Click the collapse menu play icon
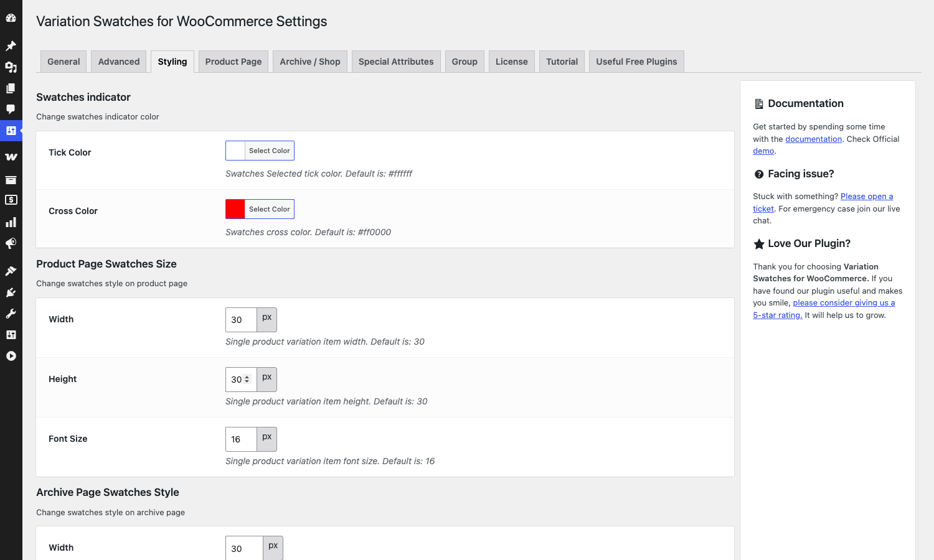This screenshot has width=934, height=560. [11, 356]
